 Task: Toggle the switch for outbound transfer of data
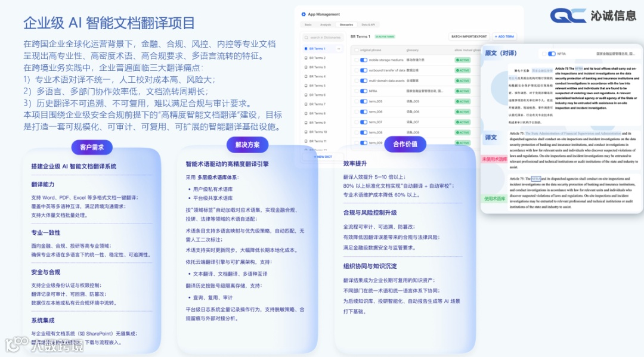pyautogui.click(x=364, y=70)
